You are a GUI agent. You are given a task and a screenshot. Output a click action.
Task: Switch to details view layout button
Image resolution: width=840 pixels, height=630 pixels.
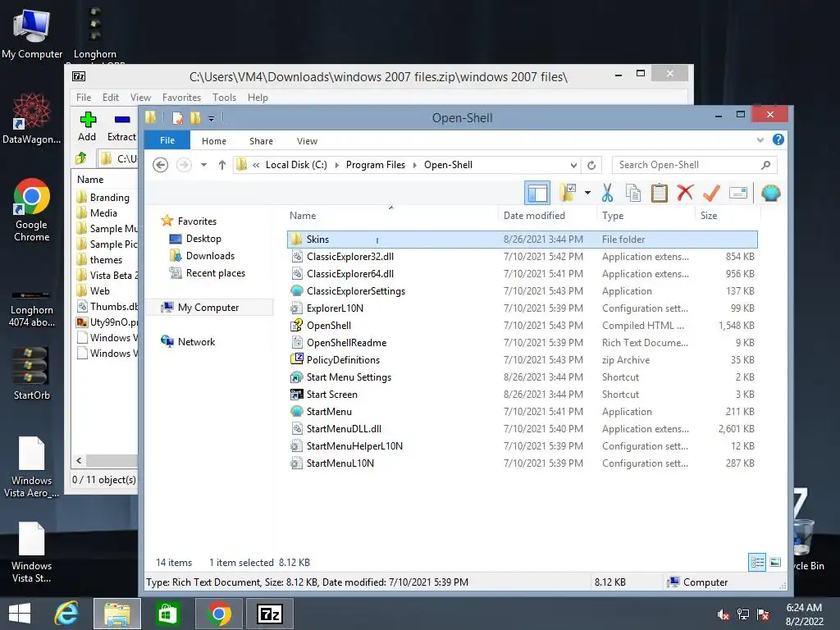(757, 562)
